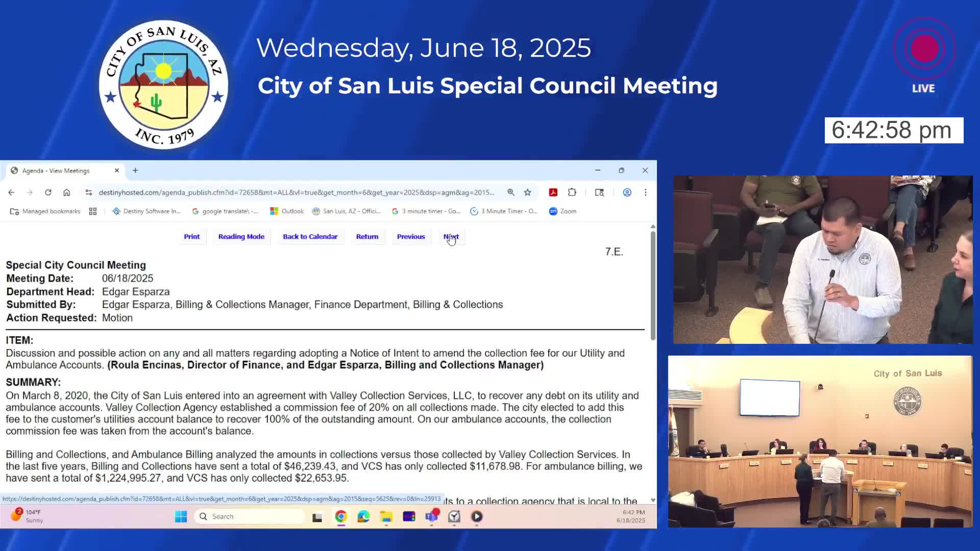Screen dimensions: 980x551
Task: Click the Previous agenda item button
Action: [411, 237]
